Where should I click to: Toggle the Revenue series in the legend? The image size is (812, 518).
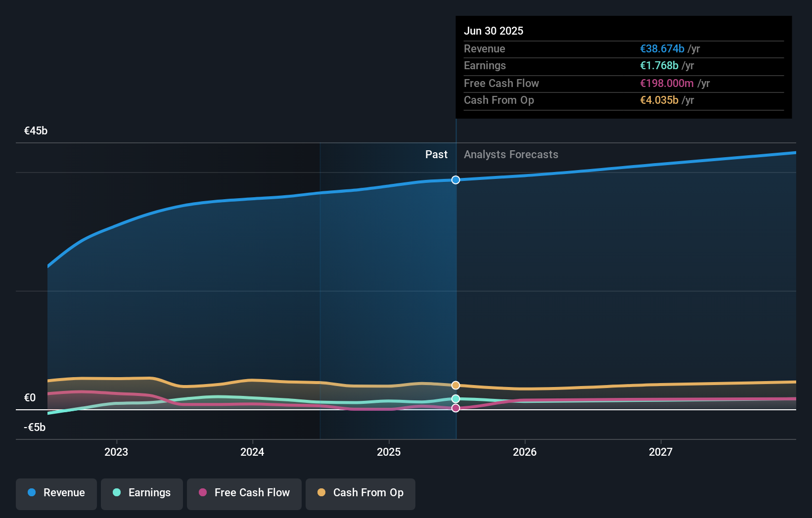56,494
